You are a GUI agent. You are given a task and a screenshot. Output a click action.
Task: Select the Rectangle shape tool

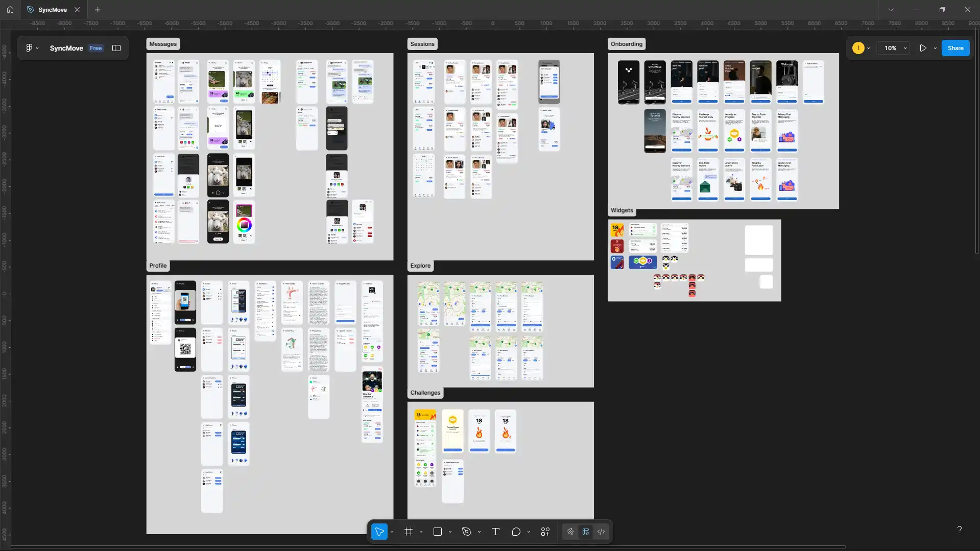coord(437,532)
